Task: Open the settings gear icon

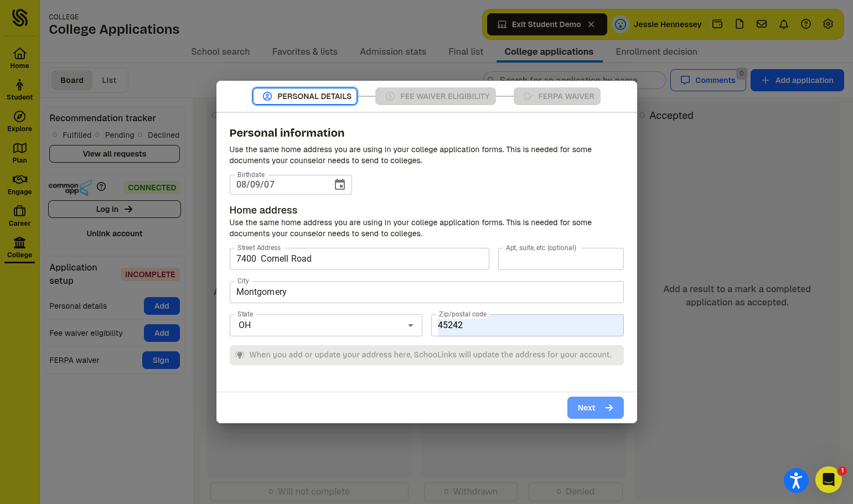Action: [828, 24]
